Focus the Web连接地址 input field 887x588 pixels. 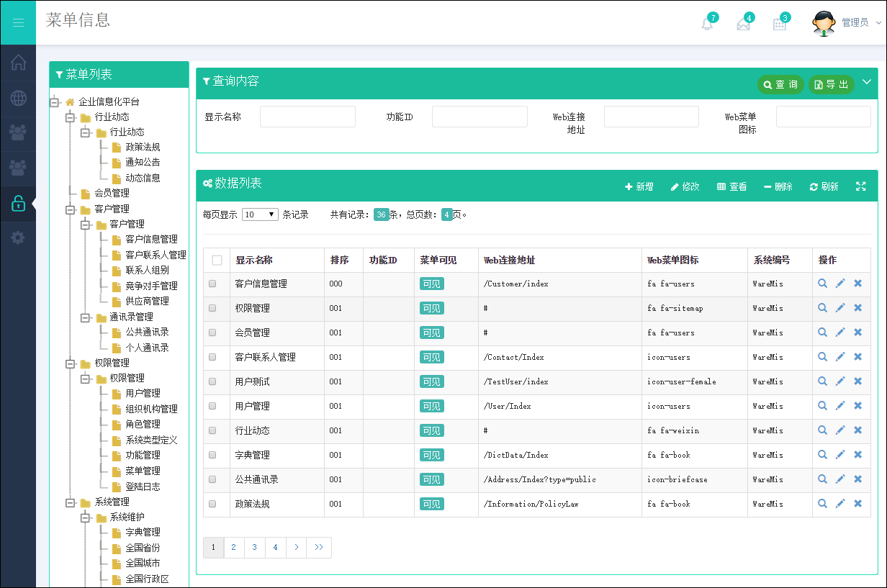click(652, 117)
